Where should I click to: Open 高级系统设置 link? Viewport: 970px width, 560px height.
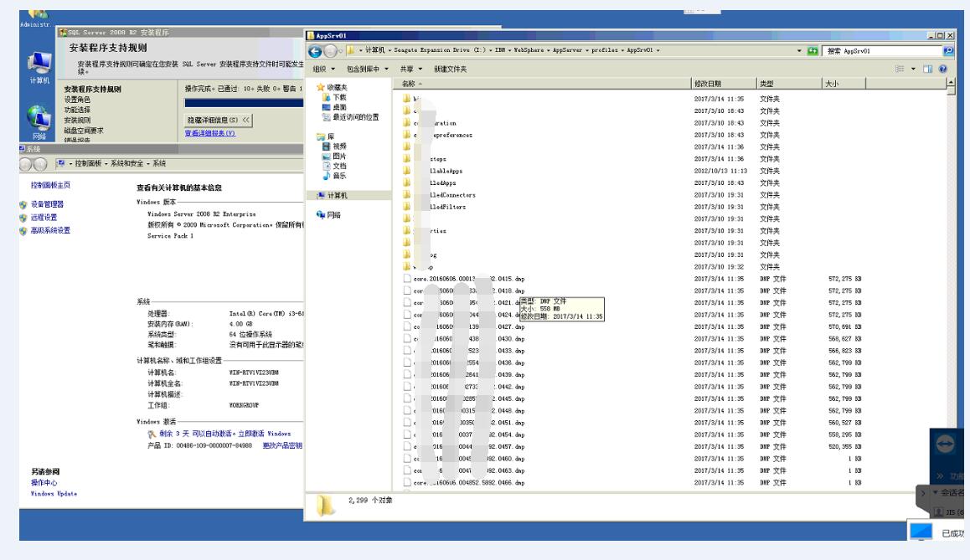coord(51,230)
